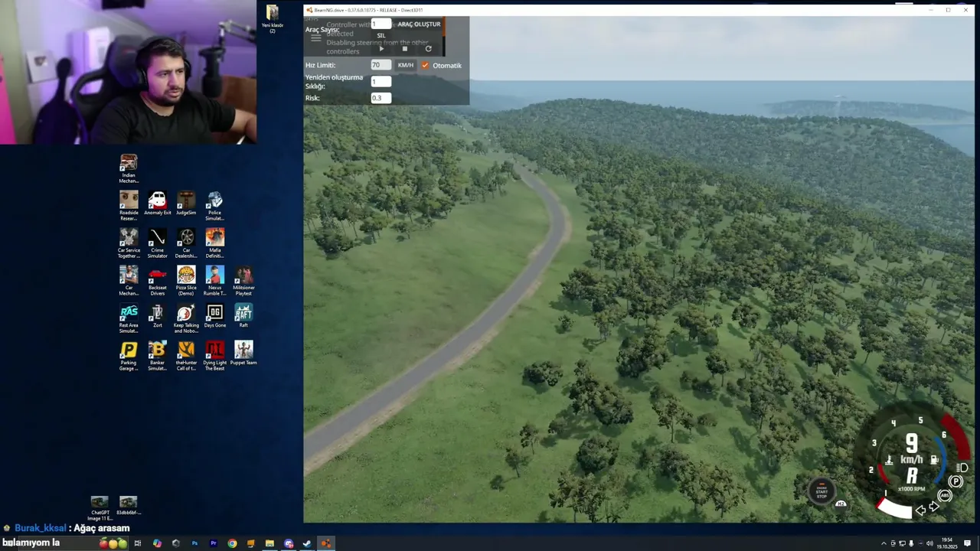Click the volume speaker tray icon
980x551 pixels.
[929, 543]
